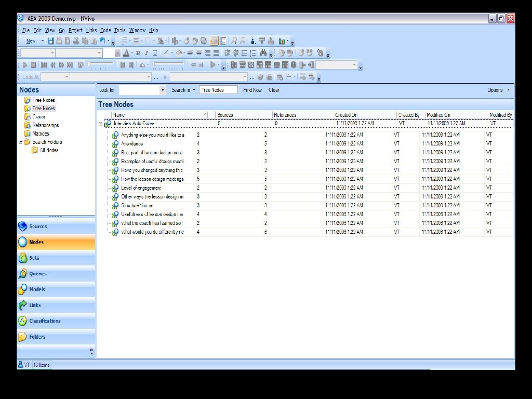Toggle underline formatting
The height and width of the screenshot is (399, 532).
click(155, 52)
